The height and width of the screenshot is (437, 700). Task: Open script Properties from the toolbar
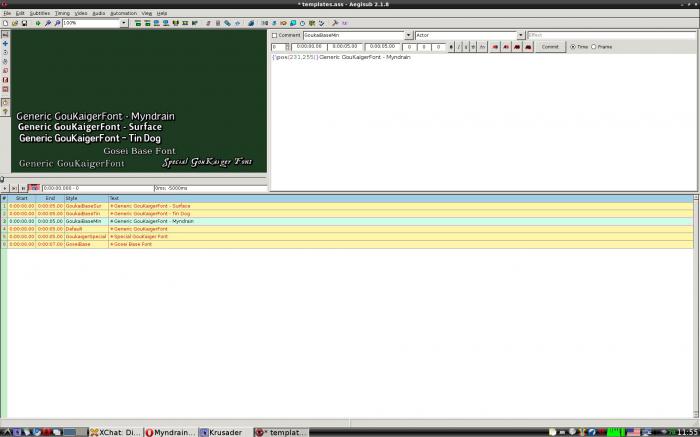pos(218,23)
